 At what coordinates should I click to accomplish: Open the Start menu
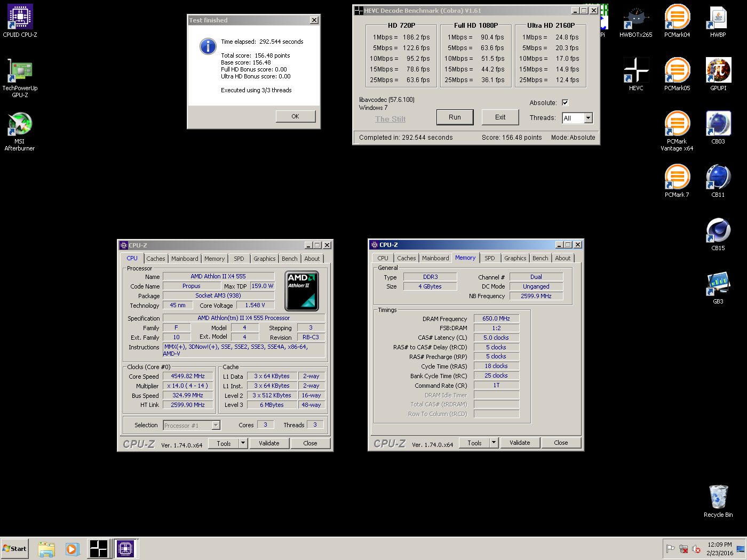(x=15, y=549)
